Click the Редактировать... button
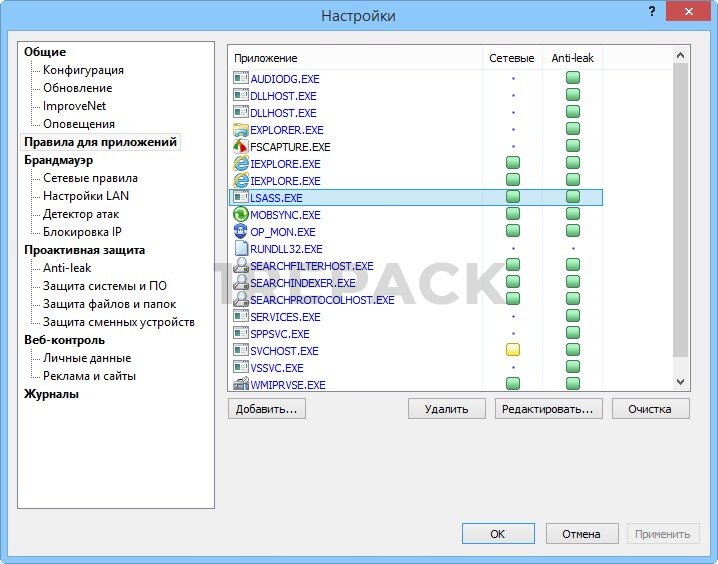The image size is (718, 564). coord(547,409)
